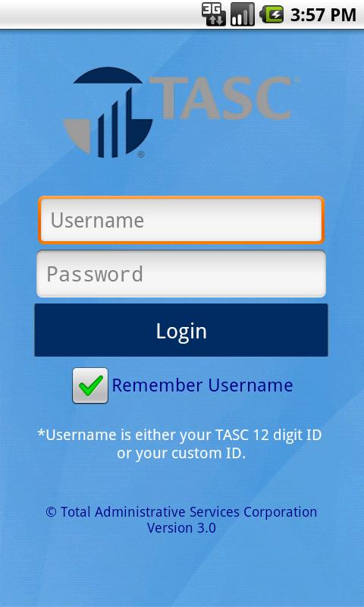Click the Login button

point(181,330)
